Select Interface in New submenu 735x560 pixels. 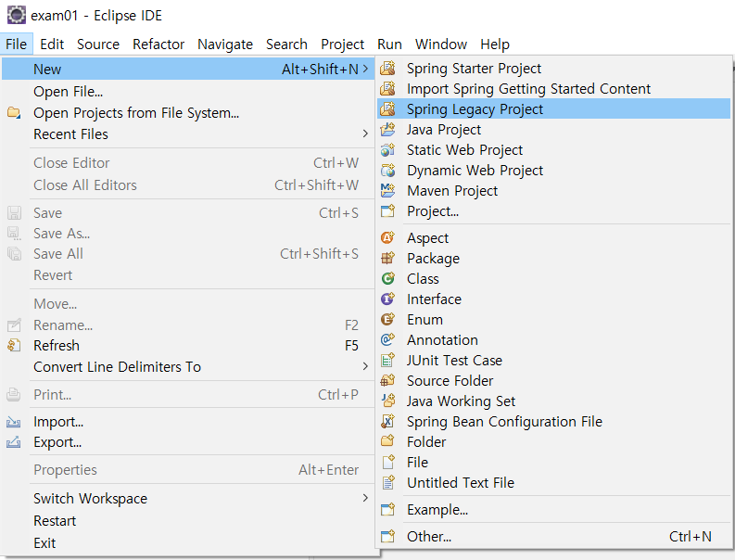(553, 299)
